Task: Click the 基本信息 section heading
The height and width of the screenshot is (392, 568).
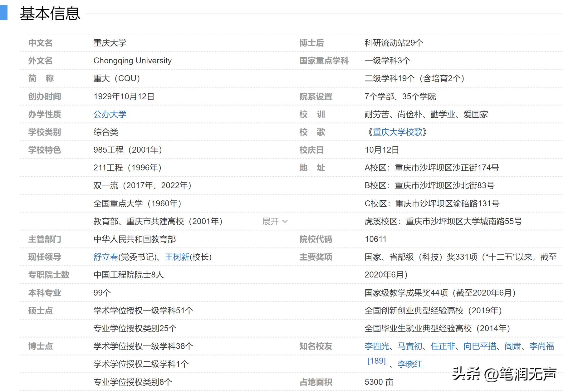Action: [x=50, y=14]
